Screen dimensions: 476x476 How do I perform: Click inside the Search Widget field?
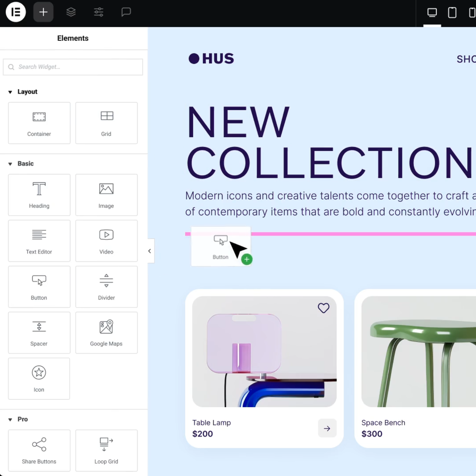[x=73, y=67]
